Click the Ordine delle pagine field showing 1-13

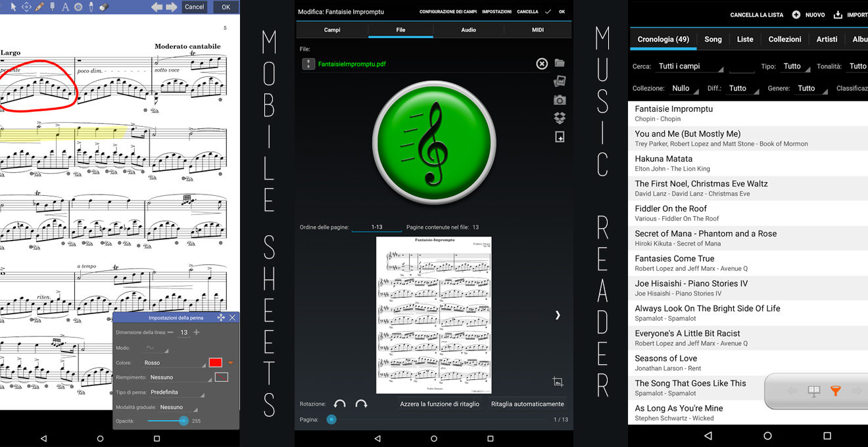click(377, 227)
